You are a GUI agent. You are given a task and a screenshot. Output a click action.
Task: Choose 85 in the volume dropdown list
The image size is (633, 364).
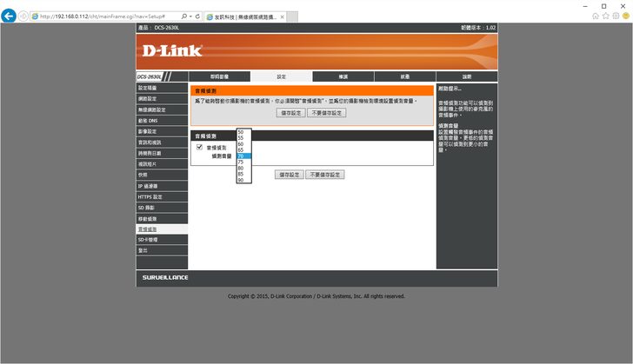pos(243,175)
